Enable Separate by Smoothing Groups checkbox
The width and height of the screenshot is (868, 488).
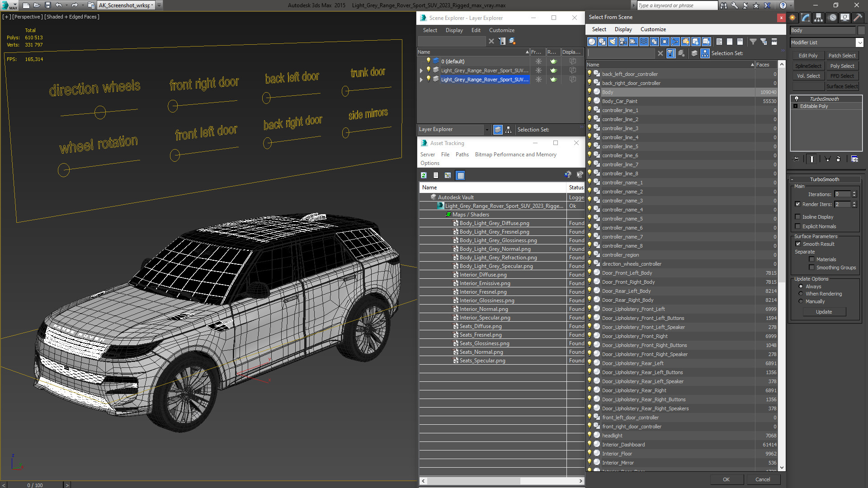pos(812,267)
